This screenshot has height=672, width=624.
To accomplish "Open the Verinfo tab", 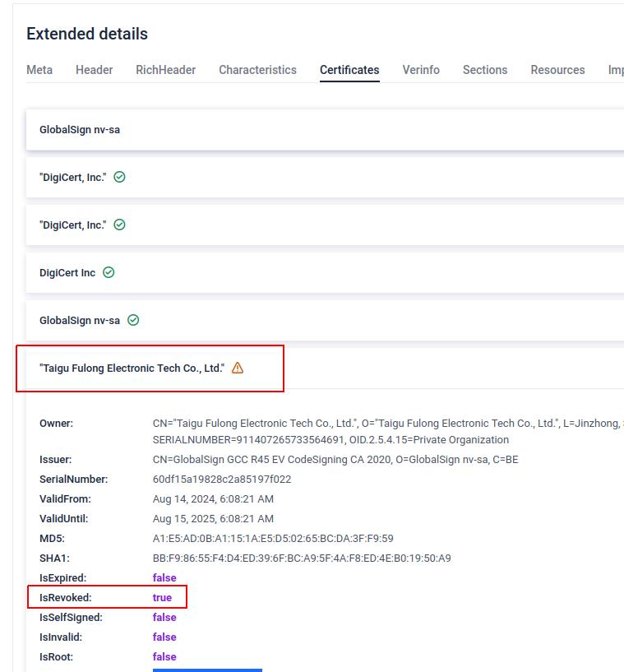I will pos(421,70).
